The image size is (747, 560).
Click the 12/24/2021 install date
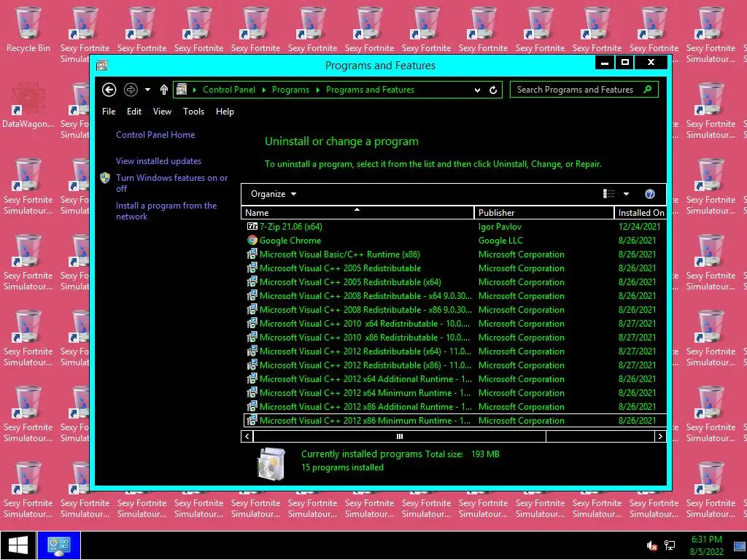(639, 227)
